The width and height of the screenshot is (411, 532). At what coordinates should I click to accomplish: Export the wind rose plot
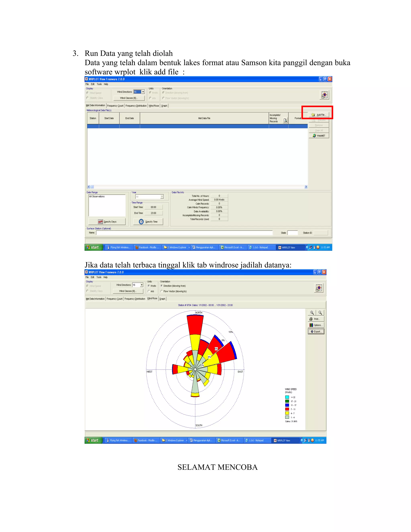pyautogui.click(x=316, y=331)
